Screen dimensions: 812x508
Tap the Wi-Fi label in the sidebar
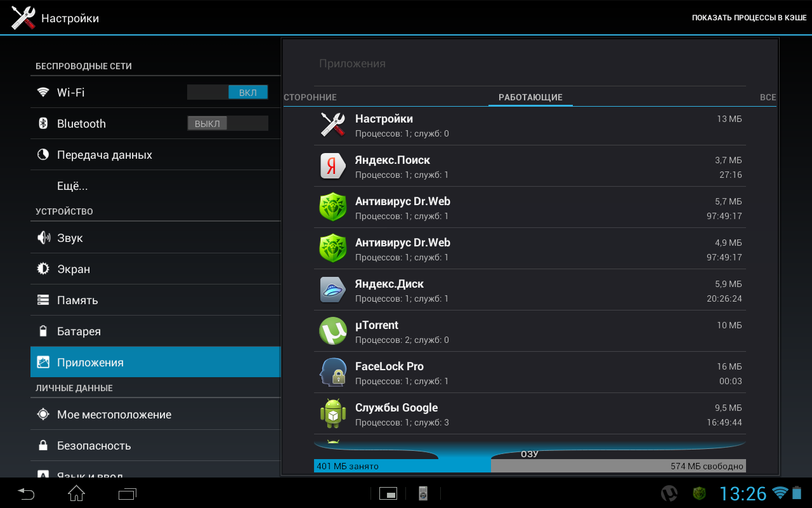click(x=70, y=92)
